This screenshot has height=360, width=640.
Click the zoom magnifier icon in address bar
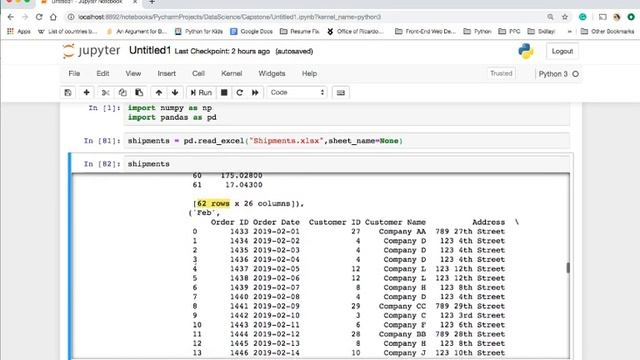click(550, 17)
